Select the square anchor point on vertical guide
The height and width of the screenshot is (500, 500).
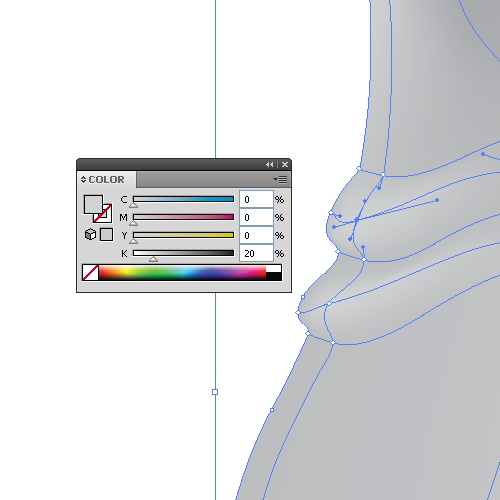[215, 392]
